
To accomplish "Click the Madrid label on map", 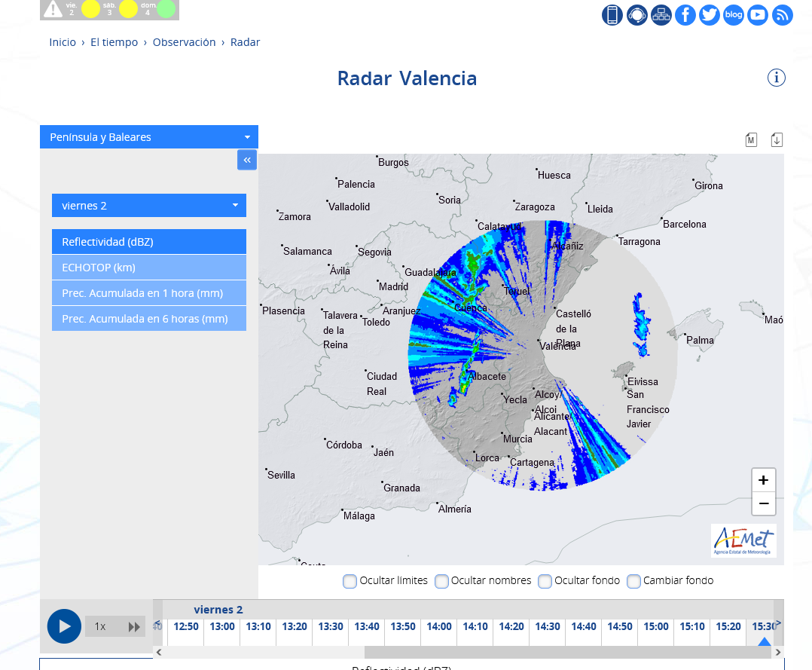I will tap(393, 286).
